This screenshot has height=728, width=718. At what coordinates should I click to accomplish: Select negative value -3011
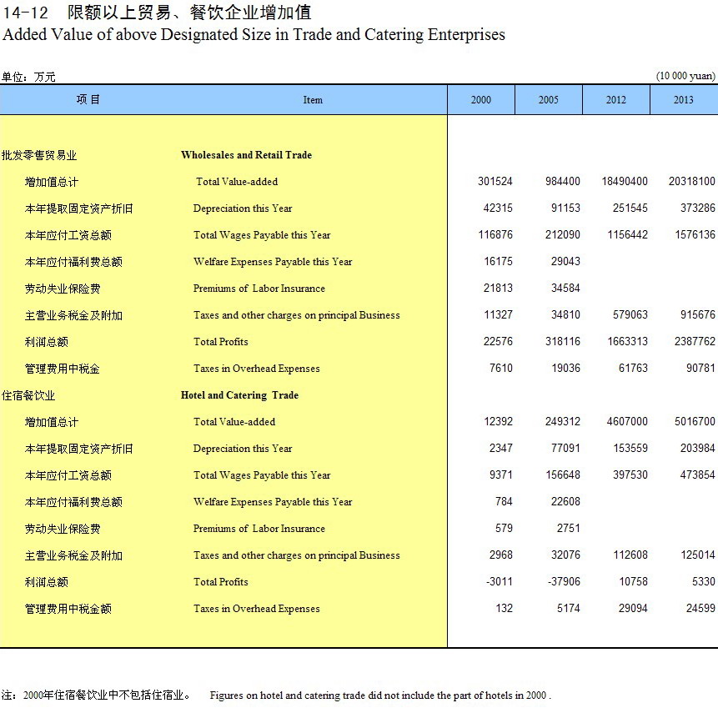point(500,581)
